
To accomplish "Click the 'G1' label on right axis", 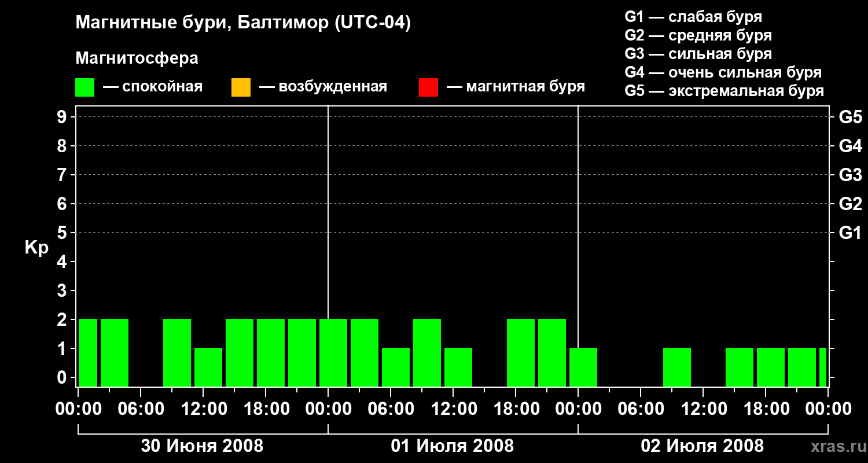I will tap(851, 233).
